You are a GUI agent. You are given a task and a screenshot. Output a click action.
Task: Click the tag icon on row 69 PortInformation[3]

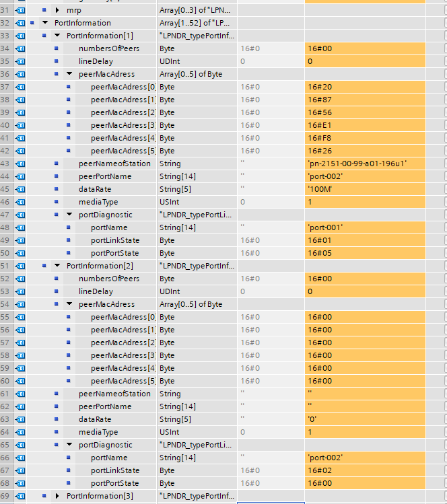coord(20,496)
